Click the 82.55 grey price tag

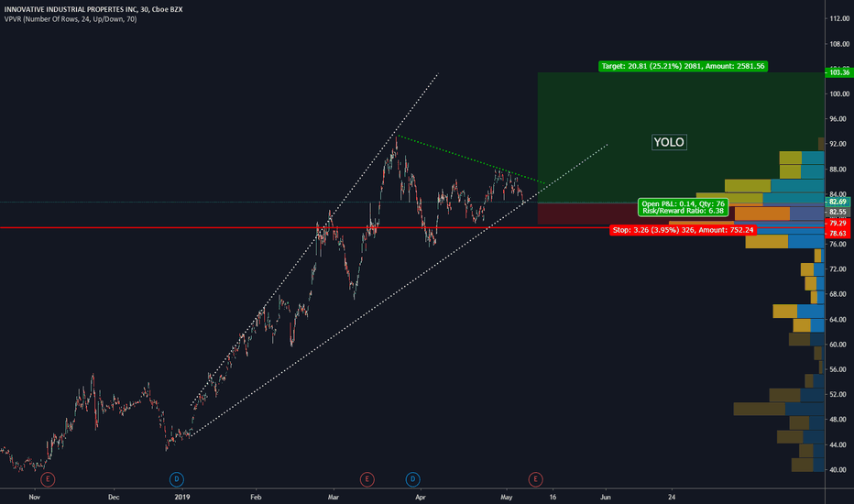[x=838, y=212]
